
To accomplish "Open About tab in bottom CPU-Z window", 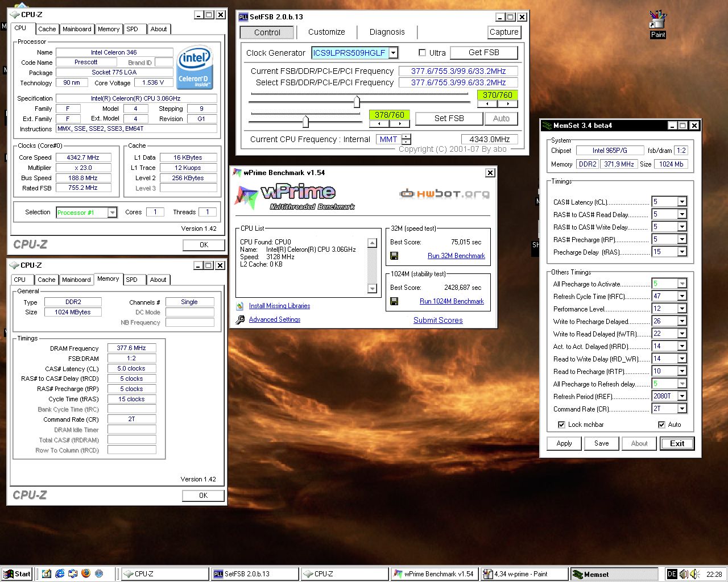I will click(158, 280).
